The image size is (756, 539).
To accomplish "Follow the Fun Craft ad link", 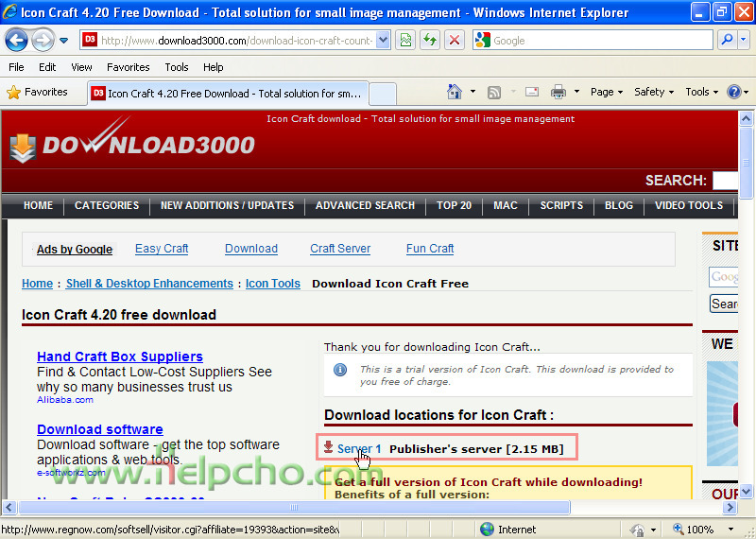I will [430, 249].
